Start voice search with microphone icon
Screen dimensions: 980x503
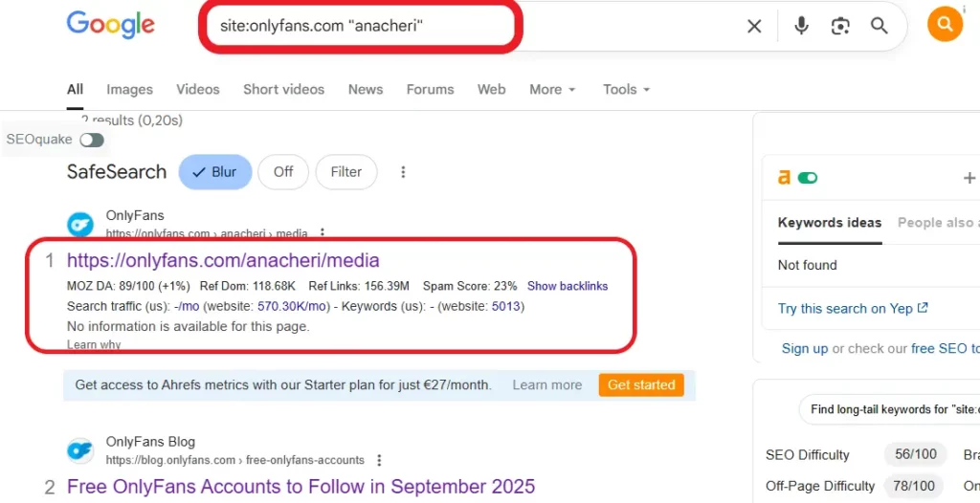click(x=801, y=26)
